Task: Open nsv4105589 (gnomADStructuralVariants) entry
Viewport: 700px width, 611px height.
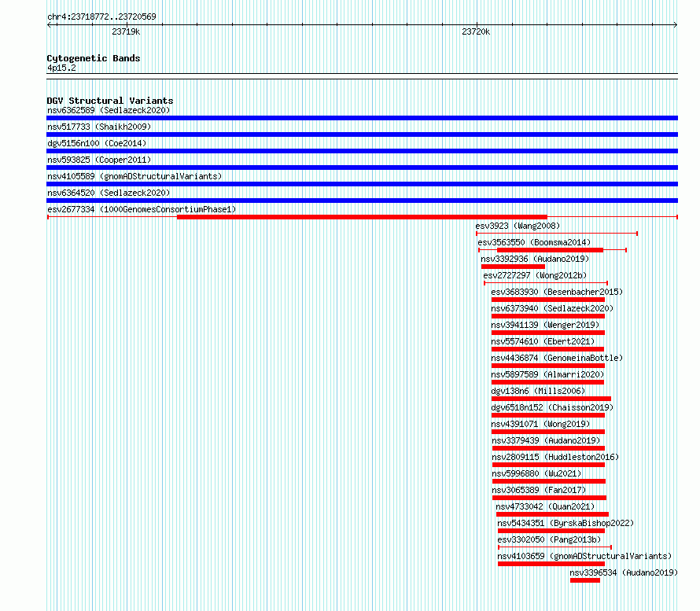Action: tap(134, 176)
